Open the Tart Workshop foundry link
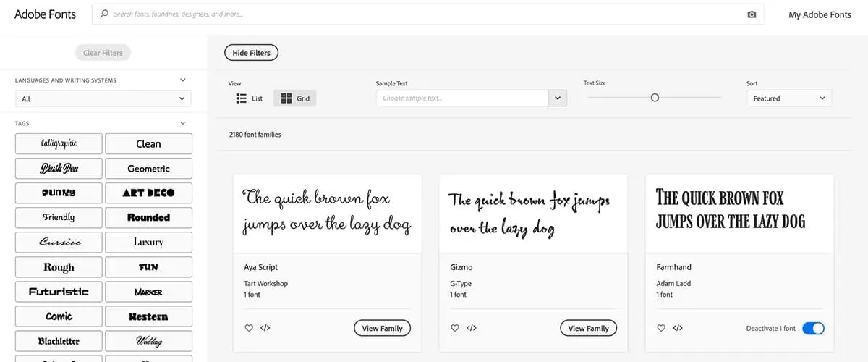This screenshot has width=868, height=362. (266, 284)
